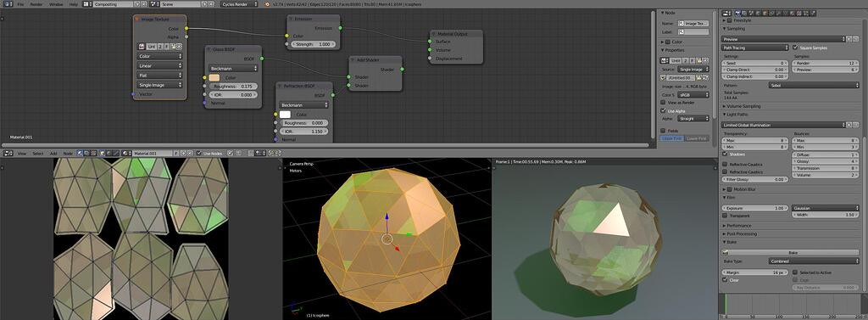The image size is (868, 320).
Task: Open the Sobol pattern dropdown
Action: 813,86
